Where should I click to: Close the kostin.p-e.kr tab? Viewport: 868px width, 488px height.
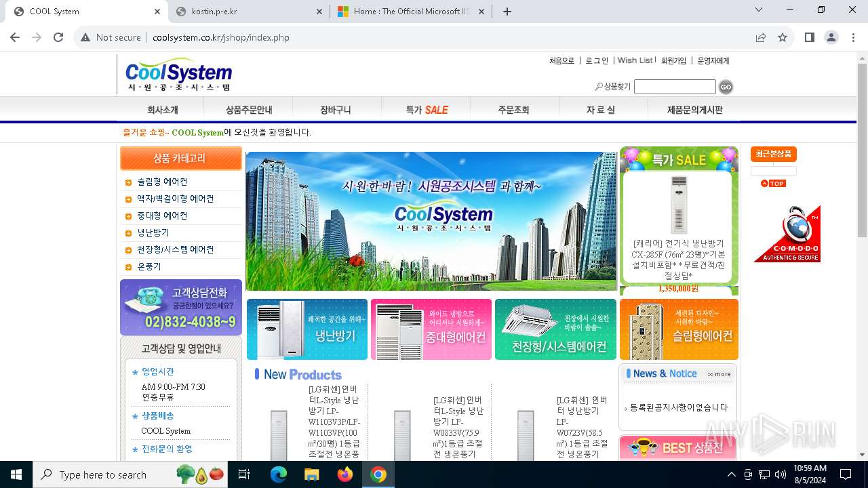[x=319, y=12]
